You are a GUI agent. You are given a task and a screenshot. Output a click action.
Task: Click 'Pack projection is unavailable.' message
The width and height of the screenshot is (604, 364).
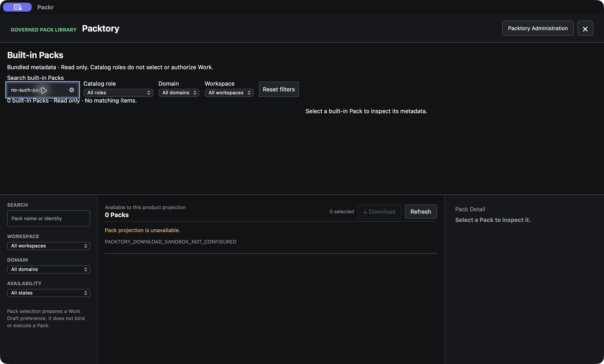click(142, 230)
